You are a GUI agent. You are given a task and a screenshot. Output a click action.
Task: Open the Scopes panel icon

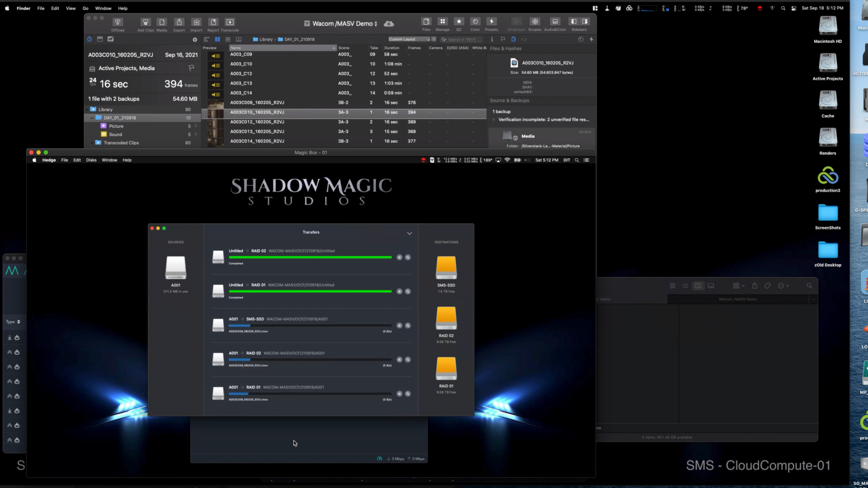click(x=535, y=22)
